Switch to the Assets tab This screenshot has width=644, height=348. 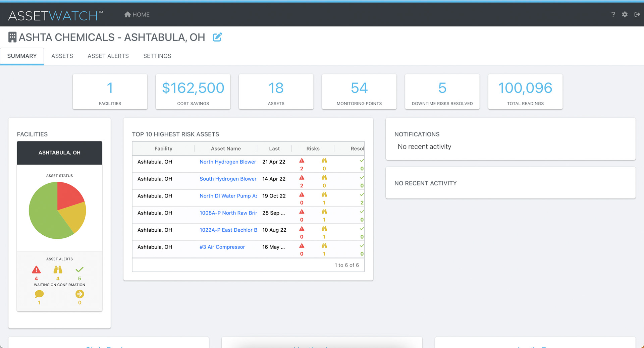(x=62, y=56)
